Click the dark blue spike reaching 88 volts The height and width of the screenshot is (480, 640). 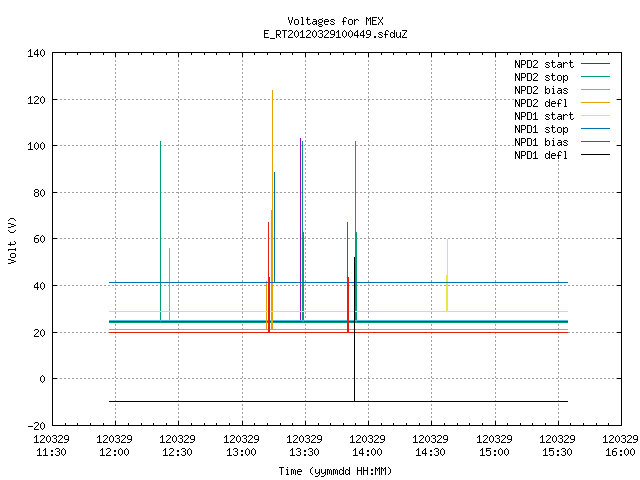274,227
